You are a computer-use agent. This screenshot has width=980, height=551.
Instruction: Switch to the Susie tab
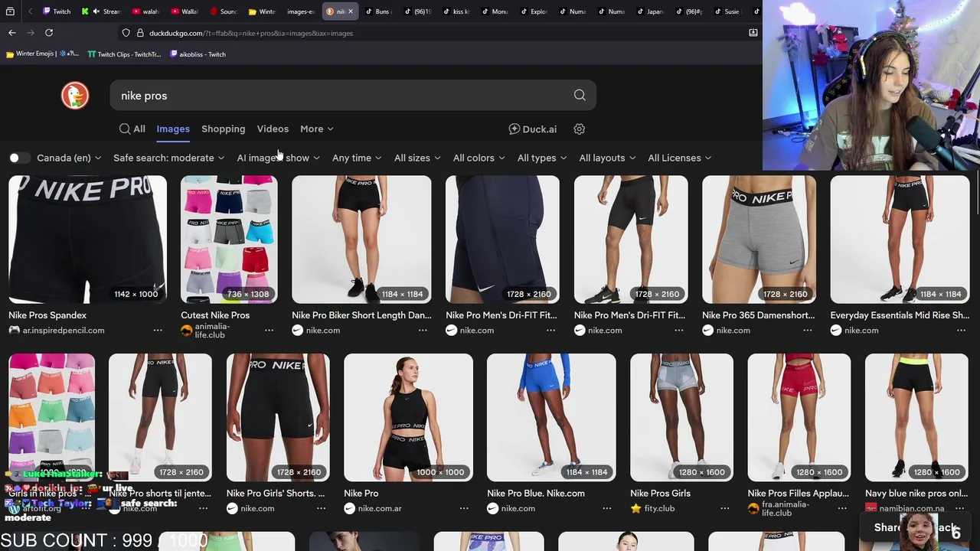point(727,11)
